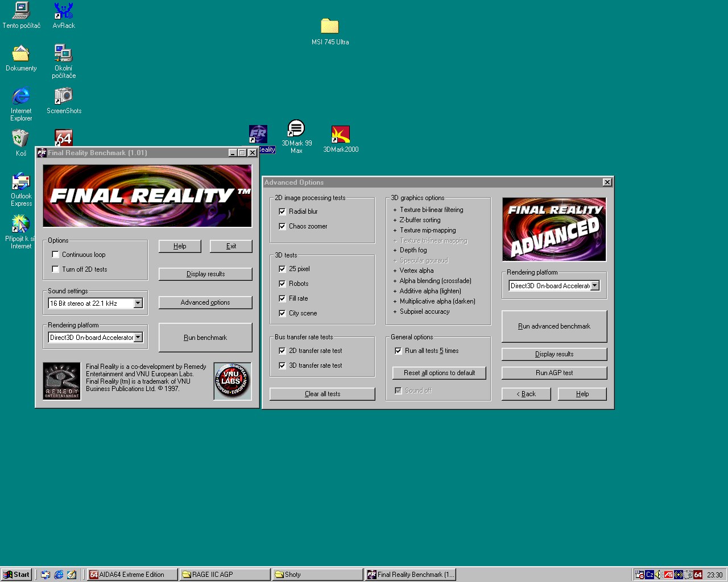
Task: Disable the City scene test
Action: tap(282, 313)
